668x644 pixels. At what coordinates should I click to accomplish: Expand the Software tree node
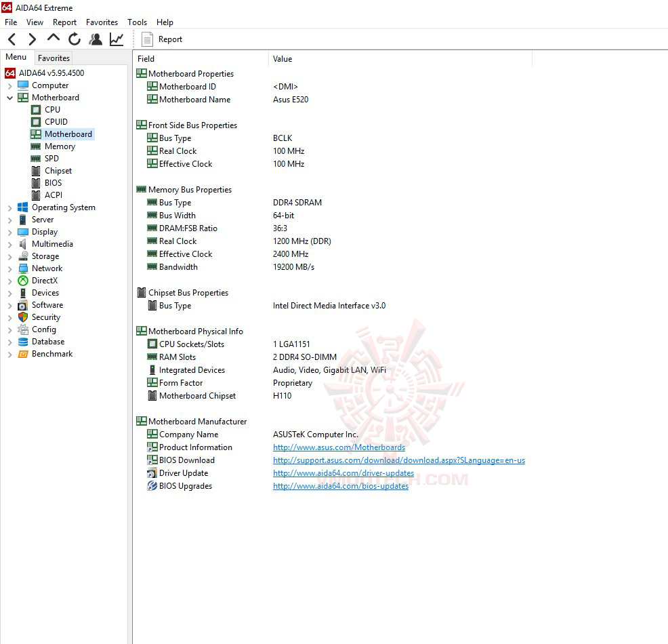pos(9,306)
